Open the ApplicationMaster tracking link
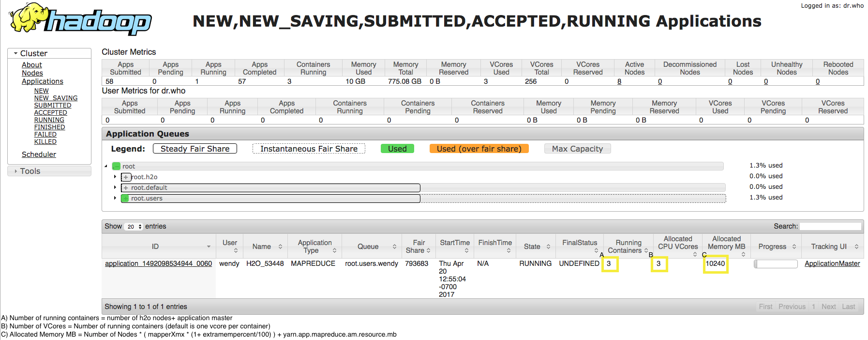868x340 pixels. pyautogui.click(x=832, y=263)
